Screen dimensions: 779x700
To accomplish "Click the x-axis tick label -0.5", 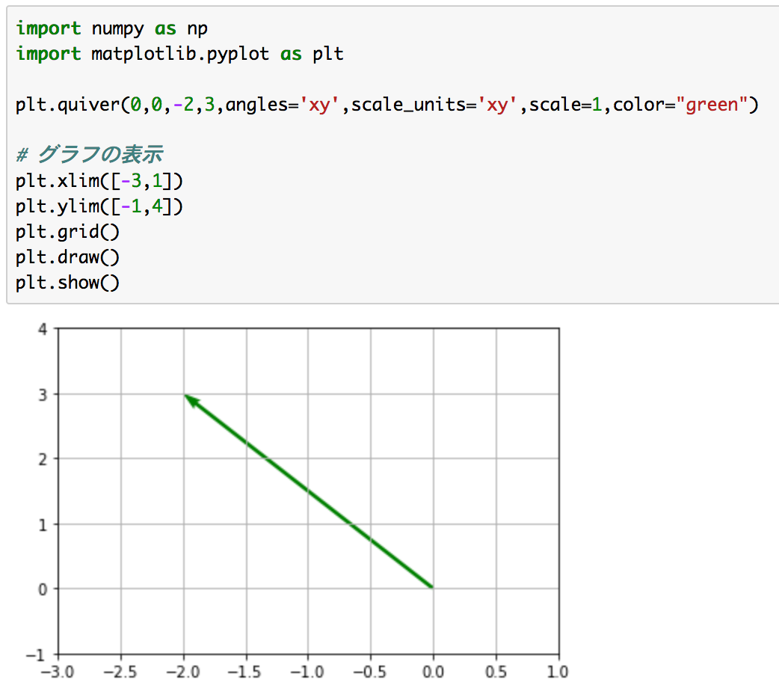I will click(x=369, y=672).
